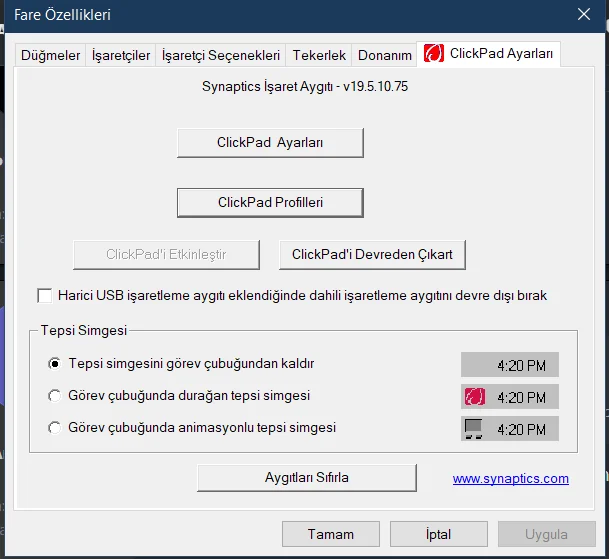The width and height of the screenshot is (609, 559).
Task: Click ClickPad'i Devreden Çıkart button
Action: pyautogui.click(x=372, y=254)
